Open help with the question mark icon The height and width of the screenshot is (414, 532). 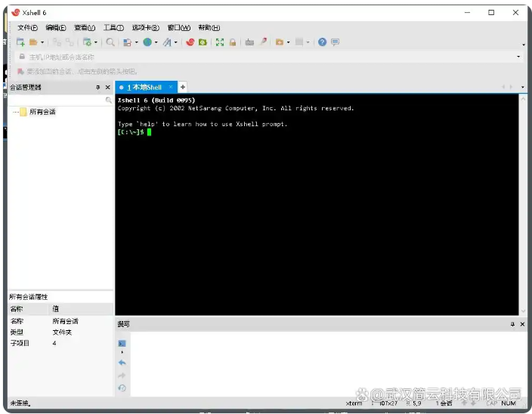(323, 42)
